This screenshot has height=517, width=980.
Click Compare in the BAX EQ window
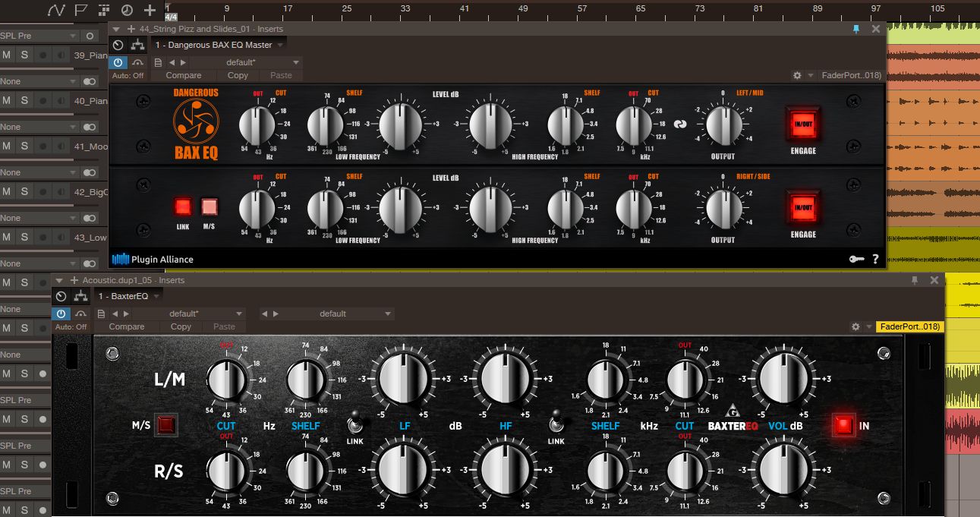coord(184,75)
